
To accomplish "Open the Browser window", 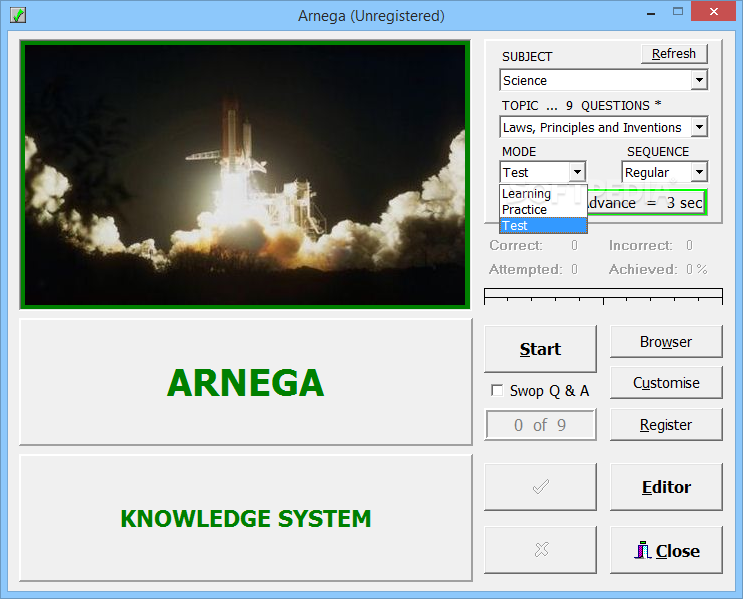I will pos(666,342).
